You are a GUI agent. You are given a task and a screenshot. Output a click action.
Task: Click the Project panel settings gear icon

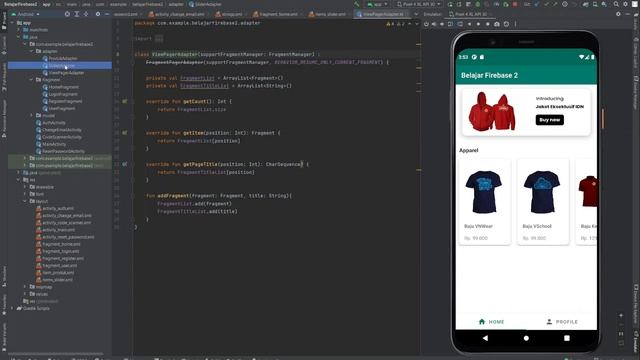coord(98,14)
